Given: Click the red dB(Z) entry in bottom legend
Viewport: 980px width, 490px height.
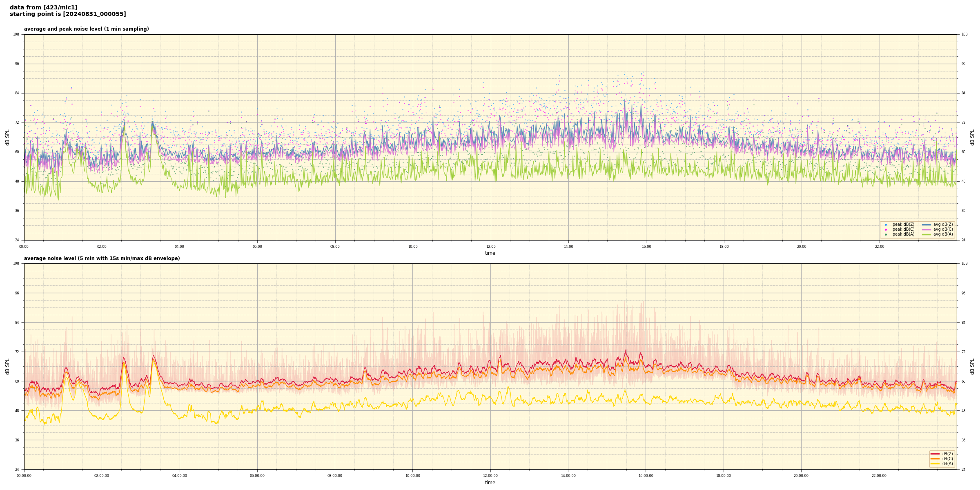Looking at the screenshot, I should coord(935,454).
